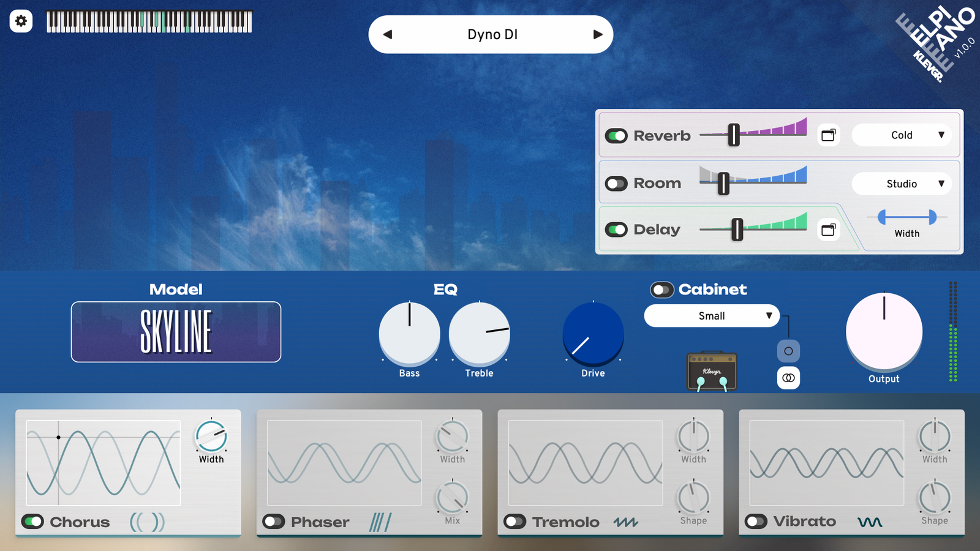Enable the Room effect

(616, 183)
